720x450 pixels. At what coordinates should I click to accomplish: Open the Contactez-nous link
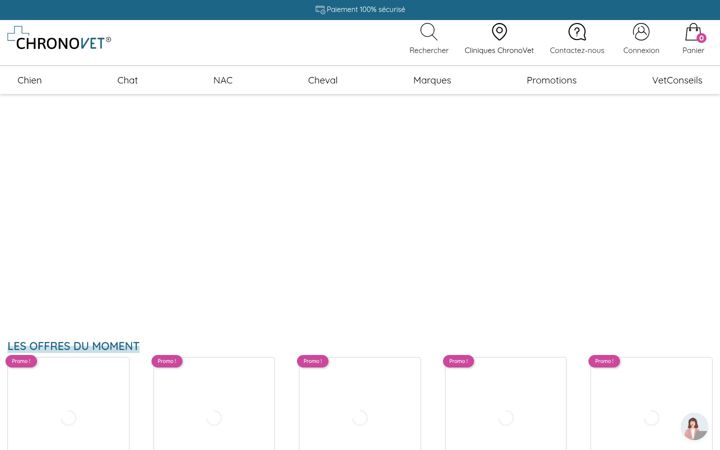click(577, 51)
